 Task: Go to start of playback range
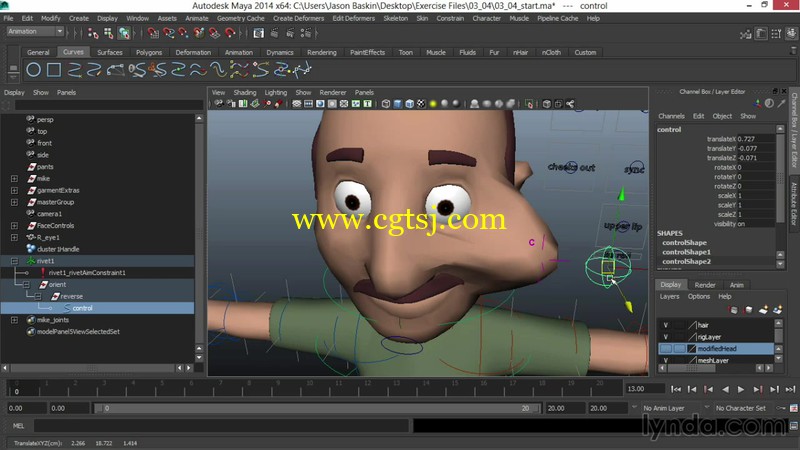(676, 389)
